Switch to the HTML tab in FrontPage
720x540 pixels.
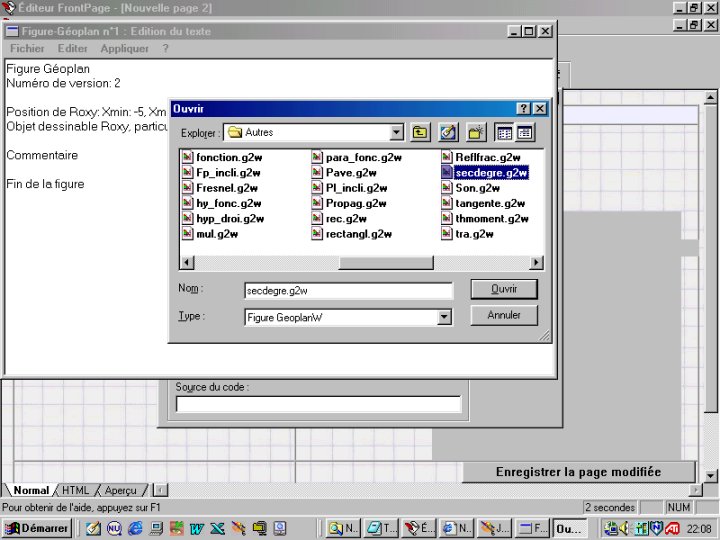point(75,490)
